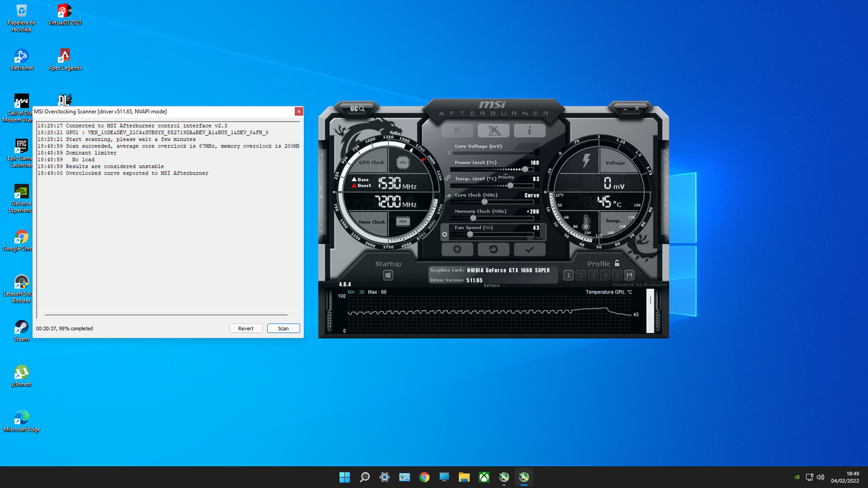Select profile slot 2
This screenshot has width=868, height=488.
[580, 275]
